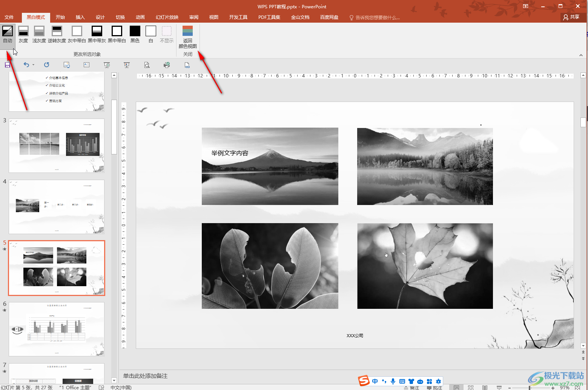Zoom in with the plus button
Image resolution: width=588 pixels, height=390 pixels.
[x=553, y=388]
